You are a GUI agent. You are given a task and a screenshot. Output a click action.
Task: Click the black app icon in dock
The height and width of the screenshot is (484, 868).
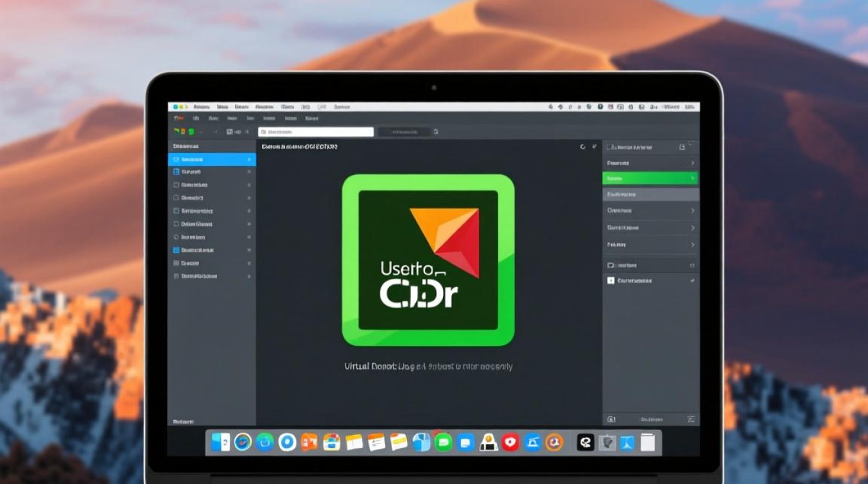(585, 442)
